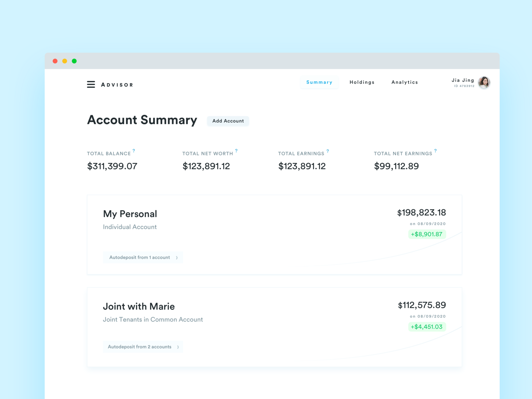Click the green traffic light button
This screenshot has width=532, height=399.
point(74,61)
